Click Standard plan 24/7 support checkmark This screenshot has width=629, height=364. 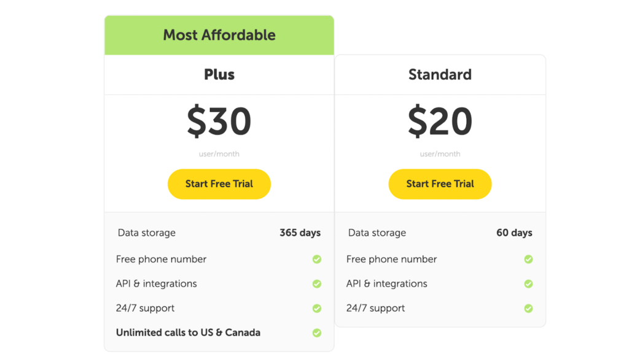528,309
